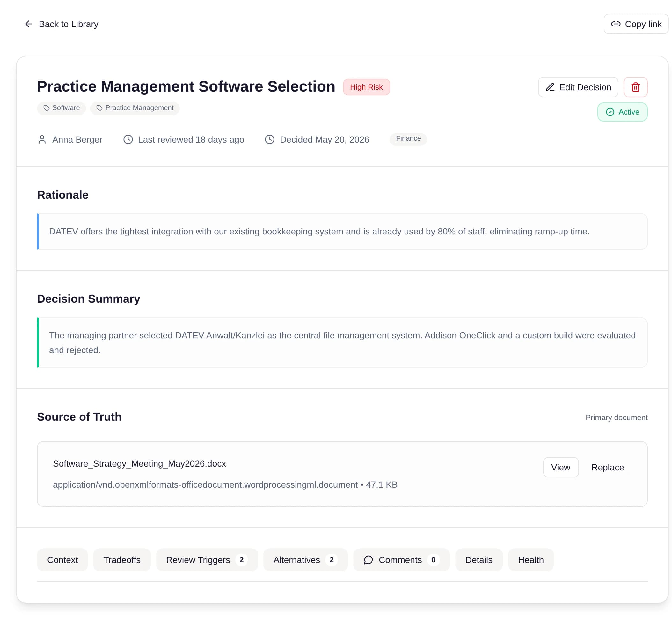Screen dimensions: 672x621
Task: Open the Comments tab
Action: pos(401,560)
